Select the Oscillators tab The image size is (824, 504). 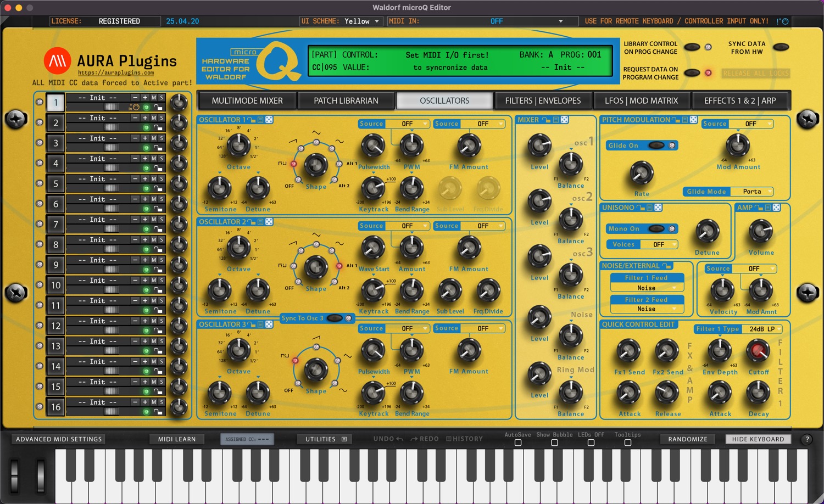pos(444,101)
